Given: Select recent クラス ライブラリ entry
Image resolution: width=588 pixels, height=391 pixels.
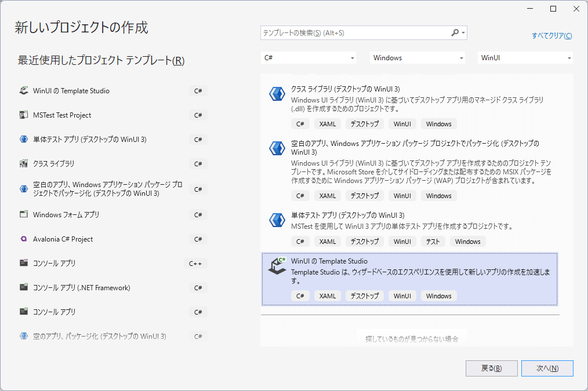Looking at the screenshot, I should click(112, 164).
